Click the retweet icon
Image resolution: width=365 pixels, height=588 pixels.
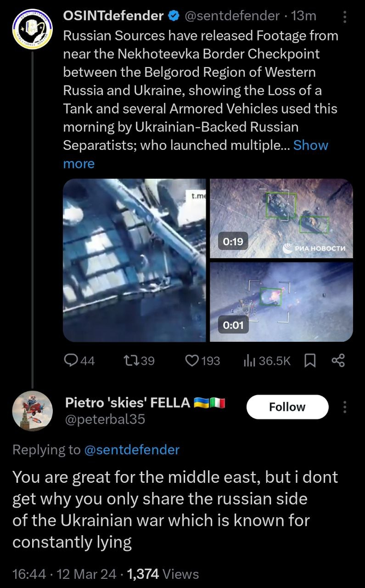point(130,360)
